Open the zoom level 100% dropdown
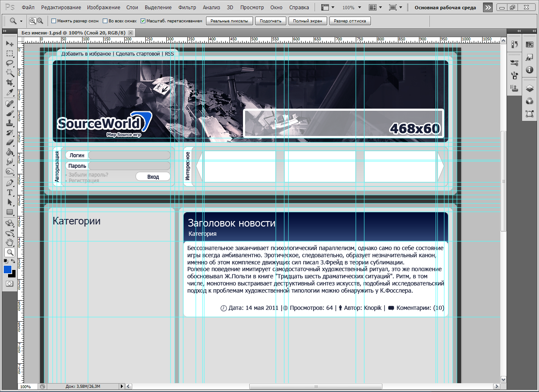This screenshot has width=539, height=392. tap(351, 8)
